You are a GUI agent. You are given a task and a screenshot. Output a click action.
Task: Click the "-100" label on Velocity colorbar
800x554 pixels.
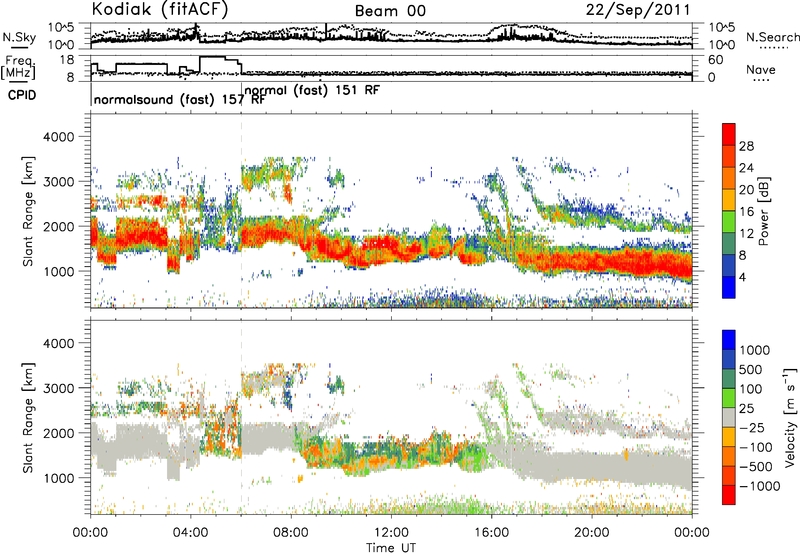[755, 447]
